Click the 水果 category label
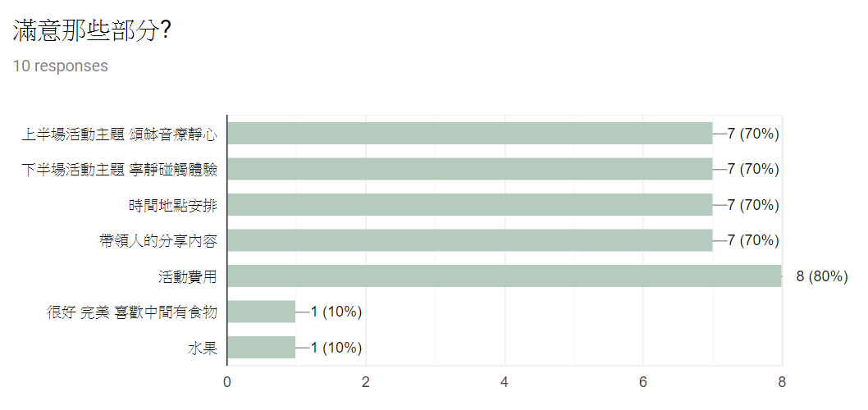Image resolution: width=868 pixels, height=410 pixels. tap(202, 348)
